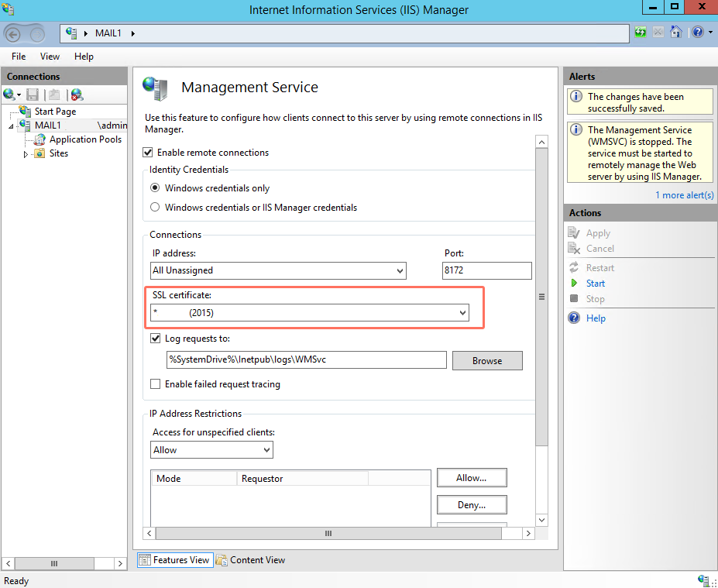Click the Browse button for log path
The width and height of the screenshot is (718, 588).
487,360
